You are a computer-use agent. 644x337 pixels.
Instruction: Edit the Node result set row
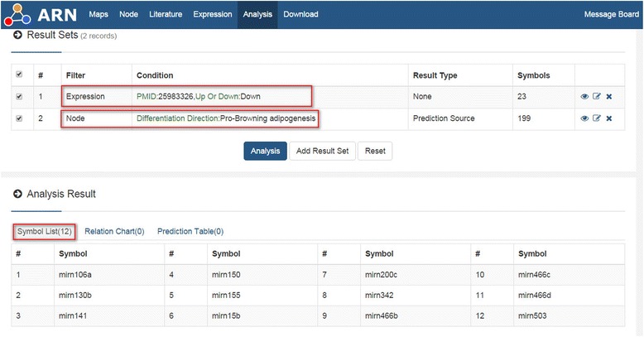[597, 118]
